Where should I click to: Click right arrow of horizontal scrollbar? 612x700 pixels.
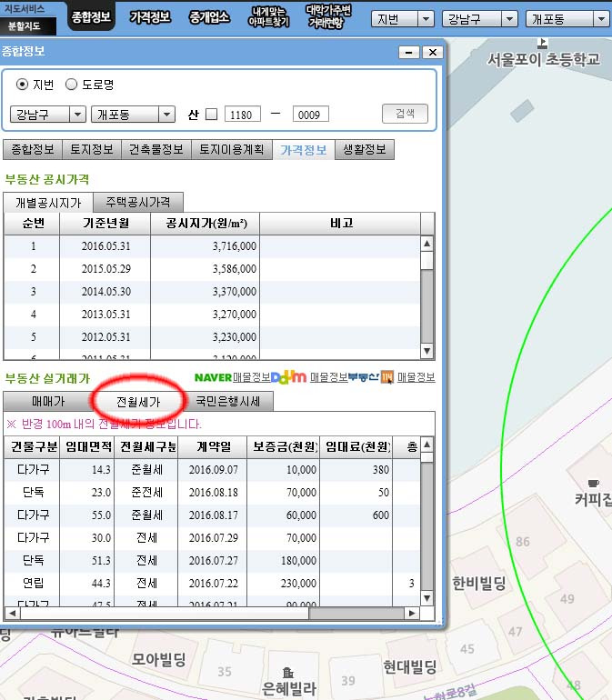pyautogui.click(x=412, y=614)
